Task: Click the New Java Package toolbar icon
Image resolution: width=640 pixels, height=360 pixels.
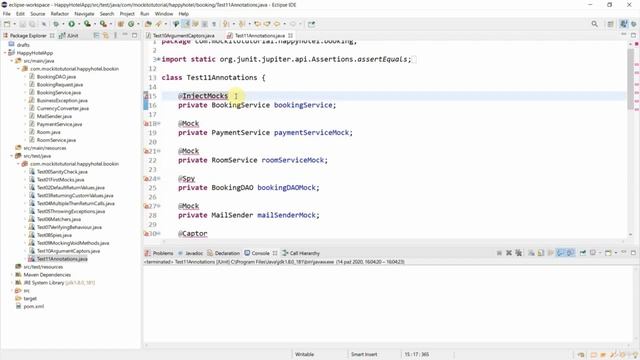Action: [121, 24]
